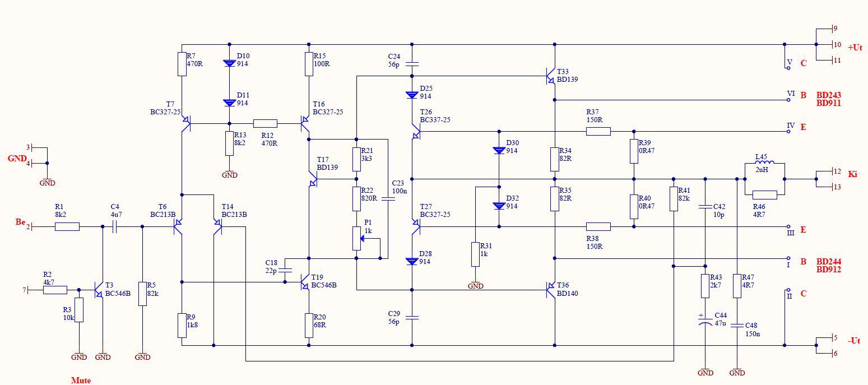Click the R15 100R resistor symbol
This screenshot has height=385, width=868.
pos(308,64)
